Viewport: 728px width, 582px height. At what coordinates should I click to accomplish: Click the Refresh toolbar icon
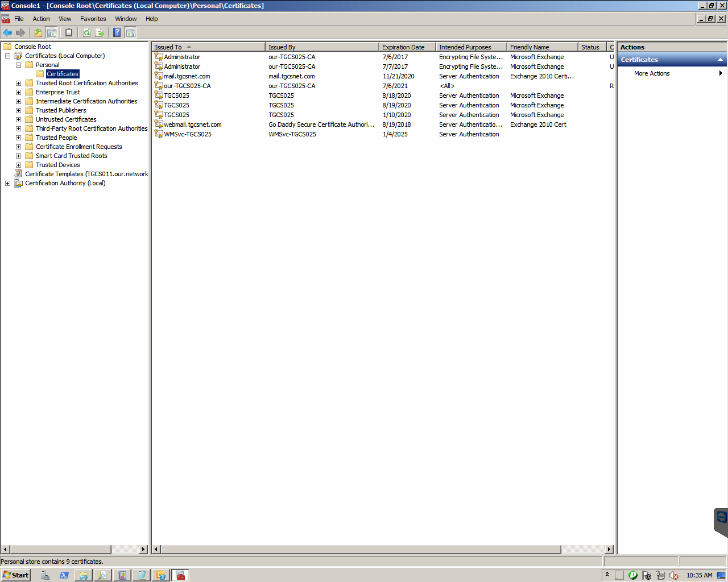click(x=86, y=32)
